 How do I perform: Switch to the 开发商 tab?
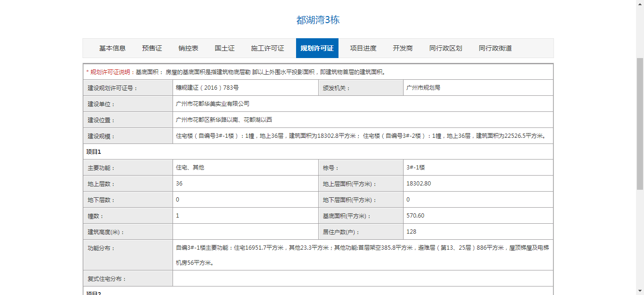pos(403,48)
